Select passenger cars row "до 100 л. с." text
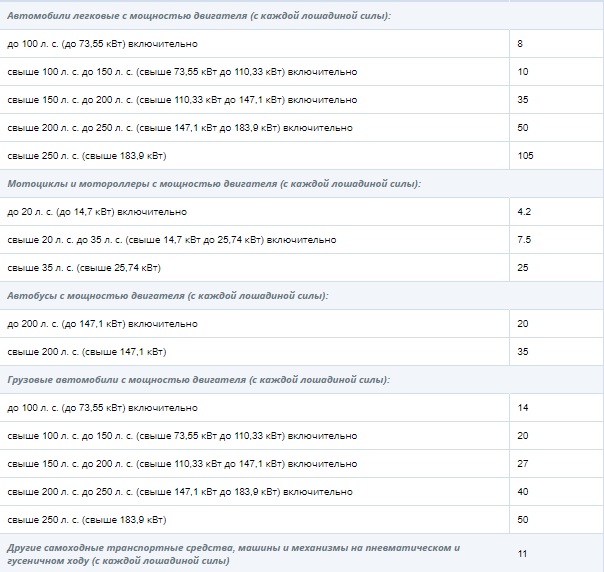604x572 pixels. (x=102, y=44)
